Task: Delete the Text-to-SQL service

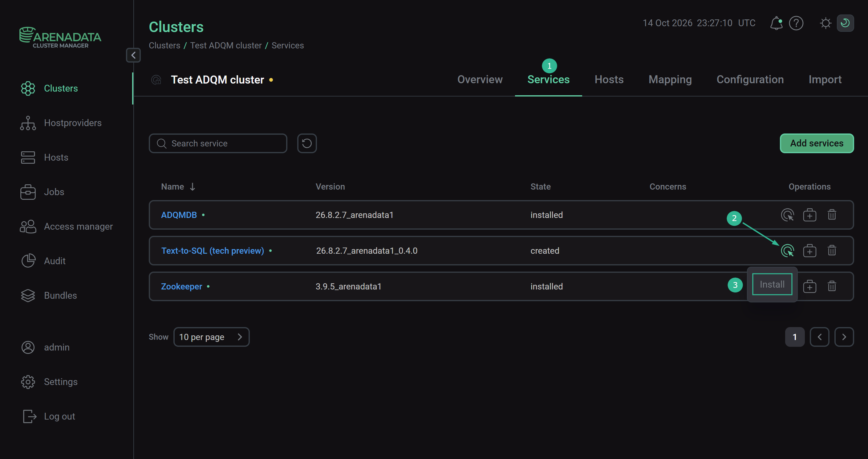Action: [832, 251]
